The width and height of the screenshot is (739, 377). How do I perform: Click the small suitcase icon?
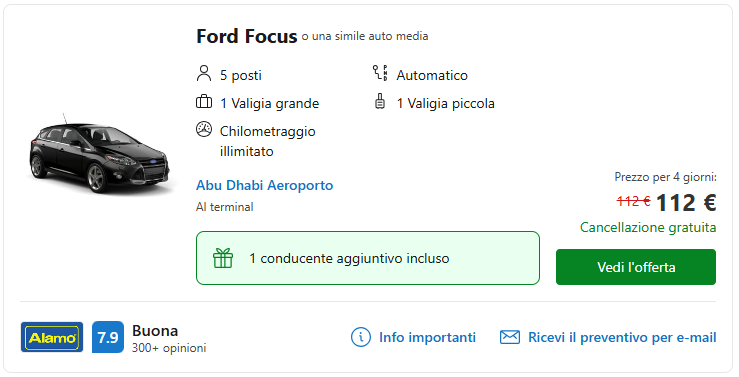click(x=380, y=102)
